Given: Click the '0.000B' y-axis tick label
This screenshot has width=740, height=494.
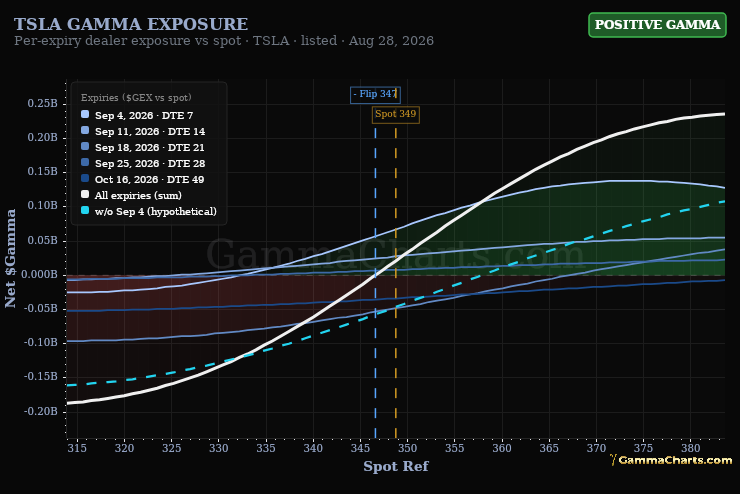Looking at the screenshot, I should tap(40, 275).
